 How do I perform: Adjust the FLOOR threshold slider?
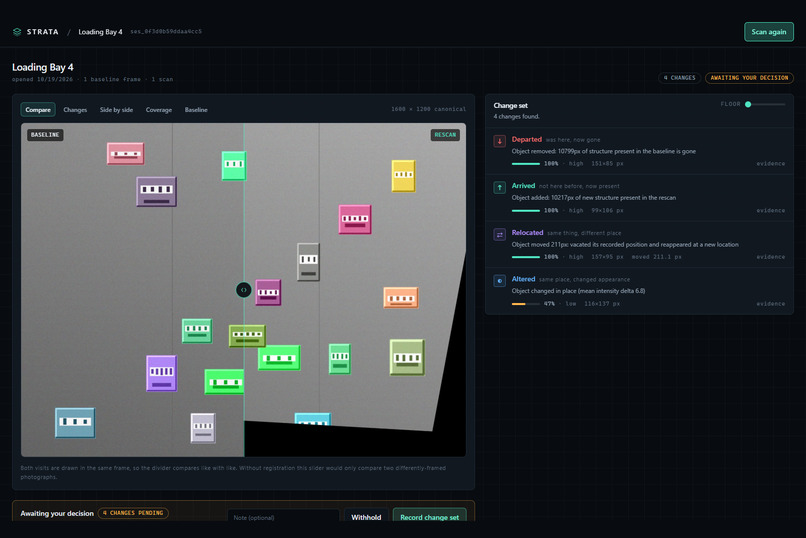(766, 104)
